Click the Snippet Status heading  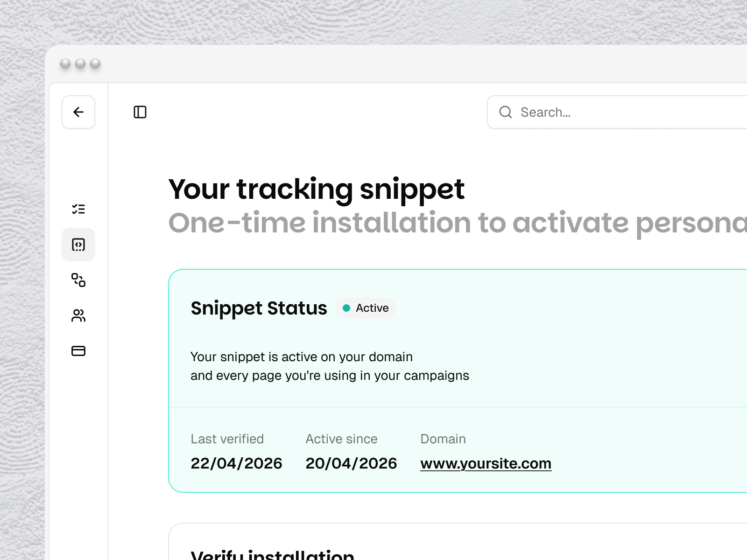click(x=259, y=308)
